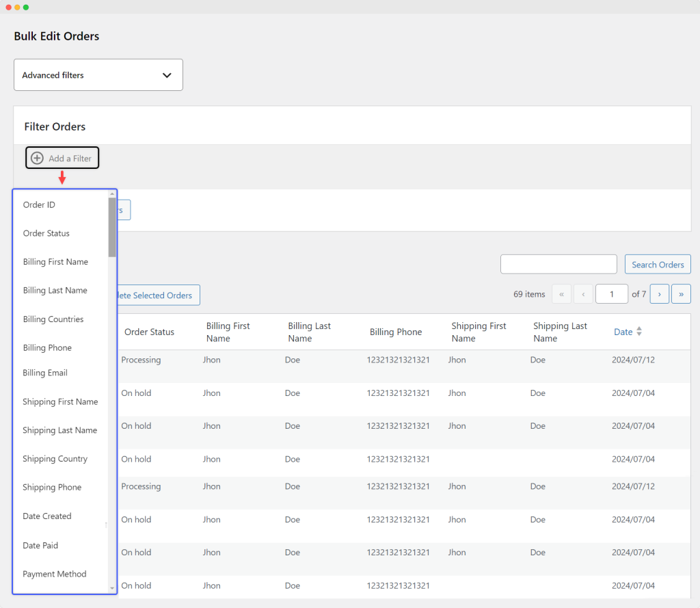Click the Search Orders button
Image resolution: width=700 pixels, height=608 pixels.
(658, 265)
